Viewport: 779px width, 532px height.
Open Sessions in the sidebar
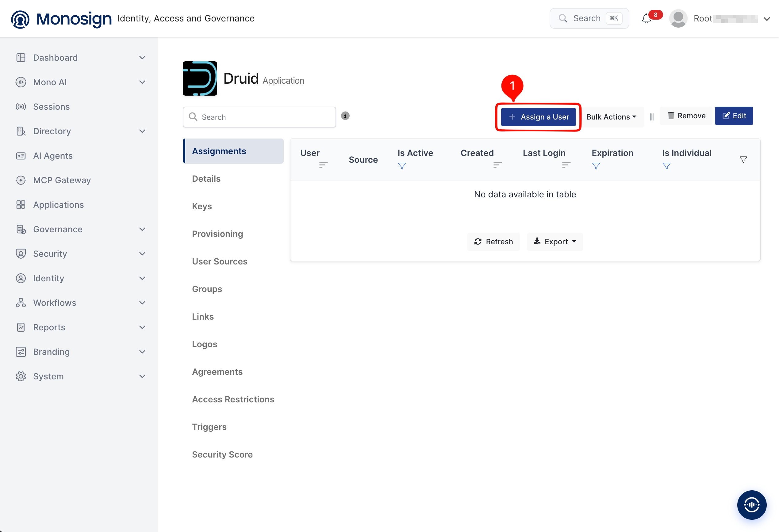pos(51,107)
